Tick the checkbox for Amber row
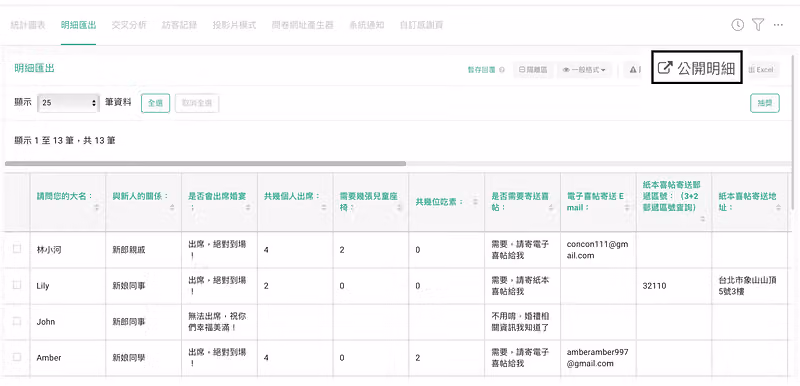This screenshot has width=800, height=386. tap(17, 357)
